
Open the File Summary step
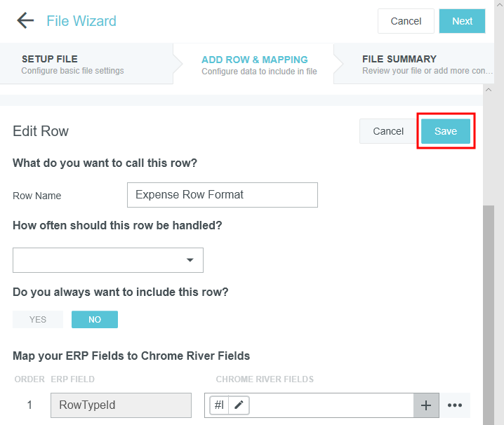418,64
